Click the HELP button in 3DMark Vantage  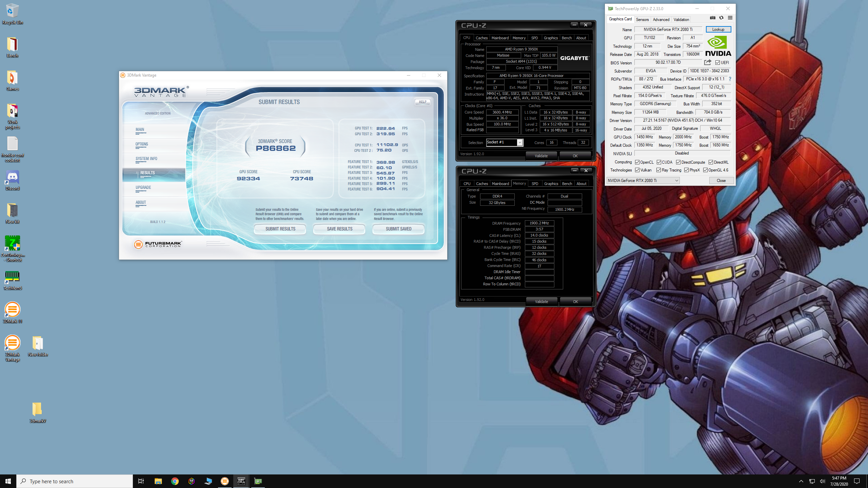click(422, 102)
